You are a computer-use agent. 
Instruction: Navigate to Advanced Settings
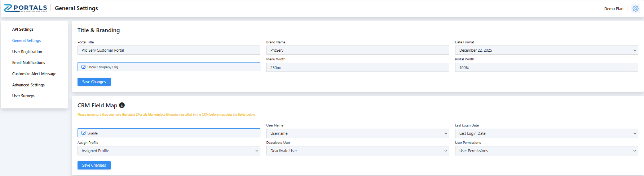28,85
